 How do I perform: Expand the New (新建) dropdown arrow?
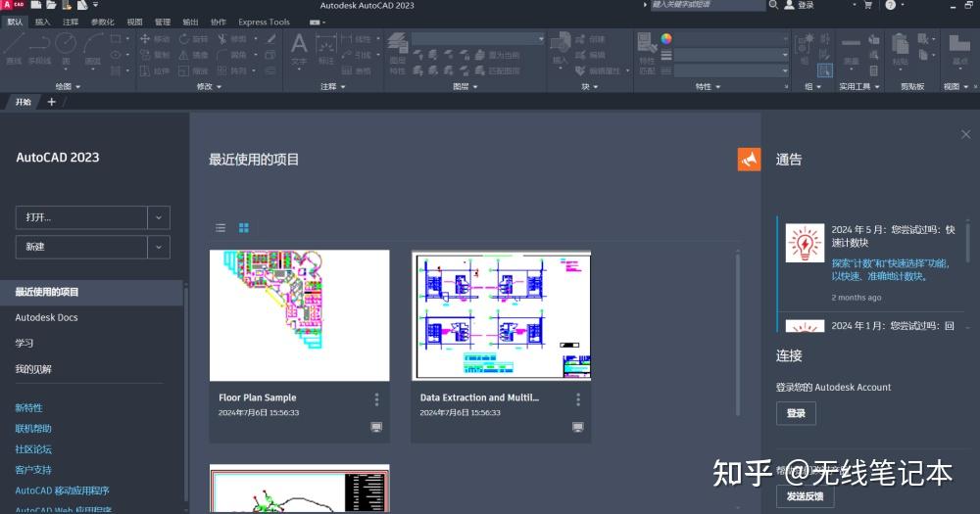(x=159, y=247)
